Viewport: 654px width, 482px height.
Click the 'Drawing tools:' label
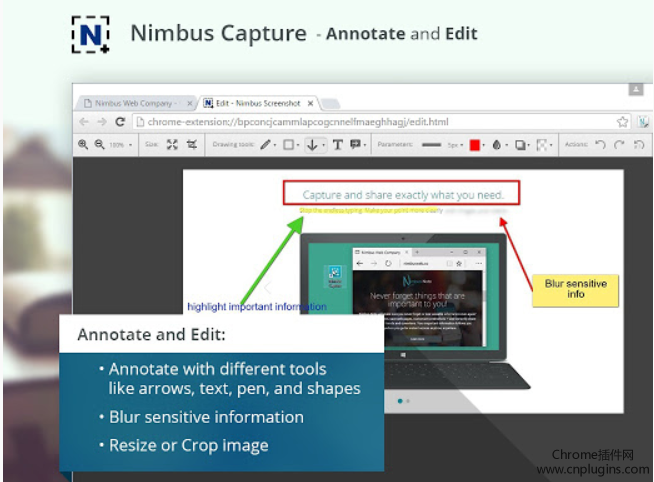233,144
